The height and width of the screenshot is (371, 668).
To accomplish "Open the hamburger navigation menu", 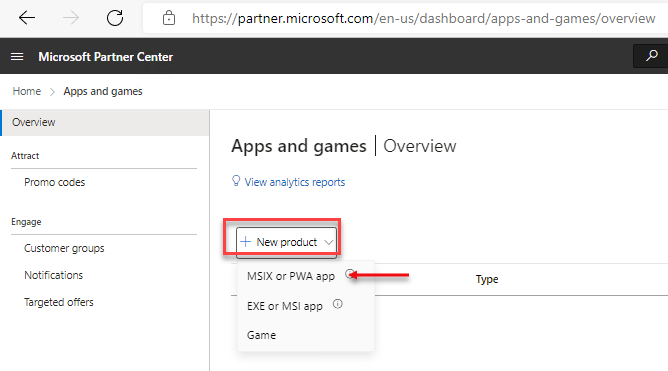I will 17,57.
